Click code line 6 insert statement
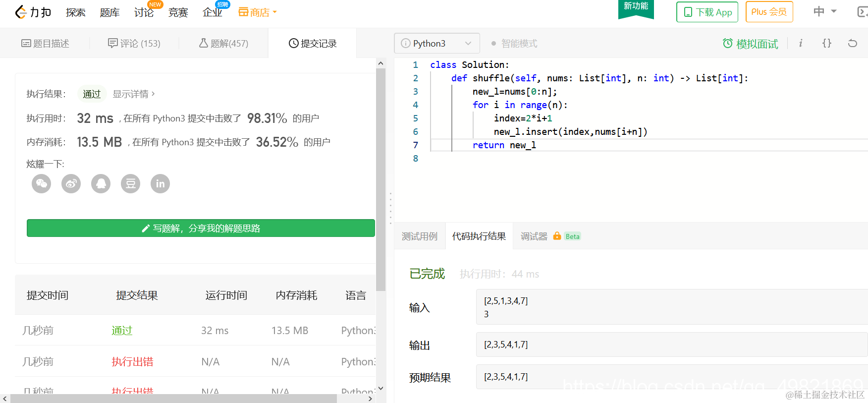 coord(570,132)
